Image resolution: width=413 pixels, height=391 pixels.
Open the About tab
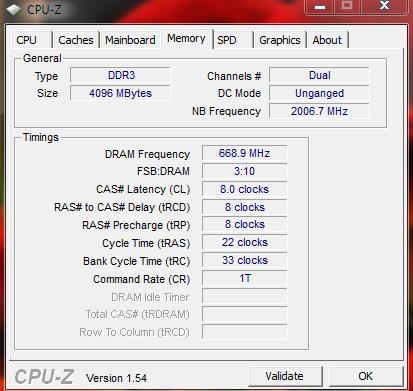327,40
